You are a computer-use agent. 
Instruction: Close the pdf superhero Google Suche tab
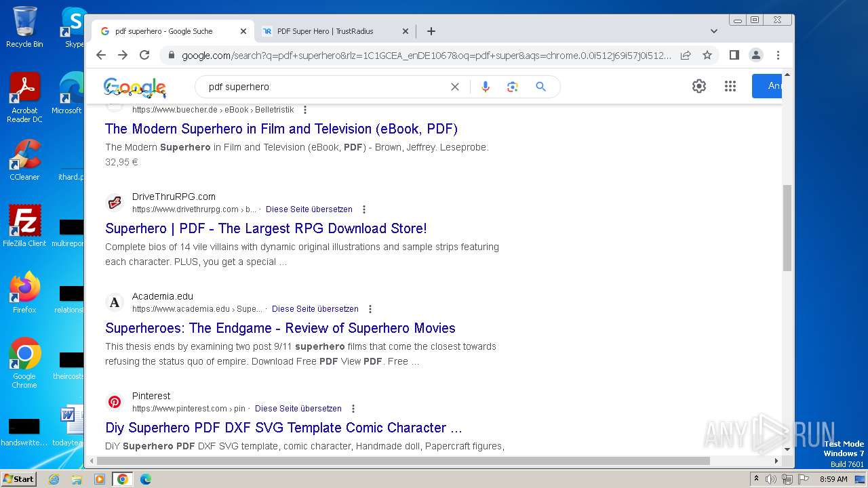243,31
